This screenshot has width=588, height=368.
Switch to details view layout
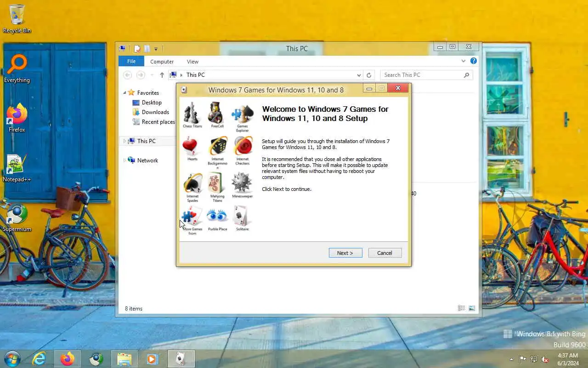point(461,308)
